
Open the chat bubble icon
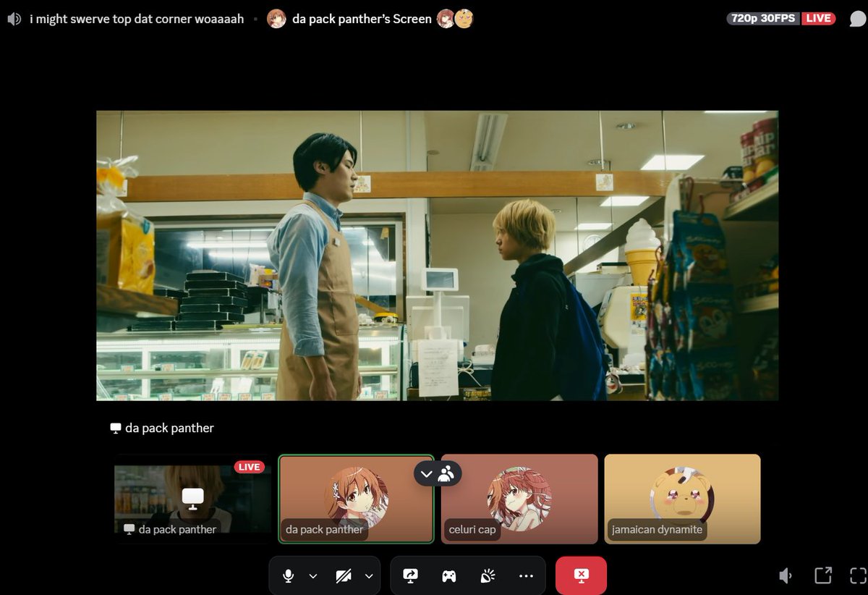857,19
